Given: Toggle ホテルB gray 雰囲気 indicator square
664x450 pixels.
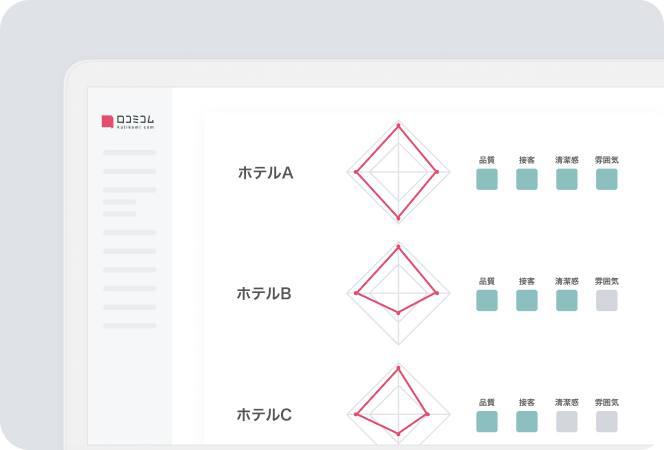Looking at the screenshot, I should (607, 300).
